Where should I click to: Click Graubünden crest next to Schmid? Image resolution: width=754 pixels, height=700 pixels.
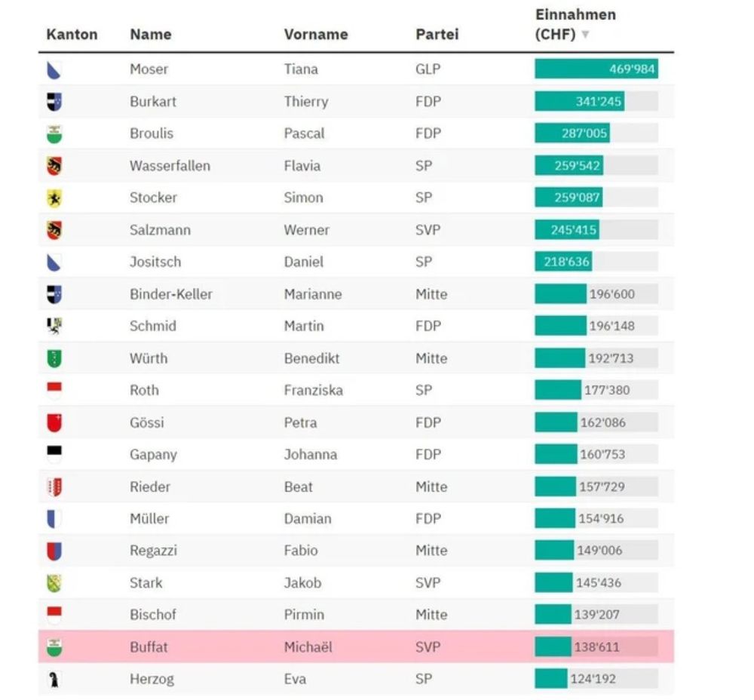click(54, 326)
